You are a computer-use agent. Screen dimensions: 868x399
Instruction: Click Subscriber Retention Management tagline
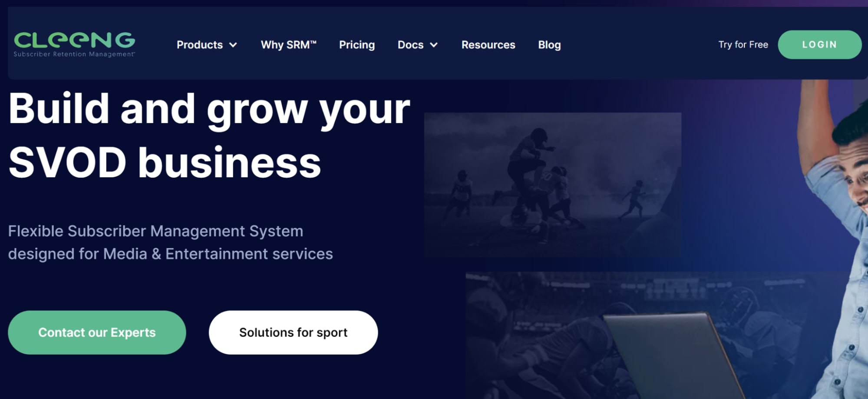74,54
